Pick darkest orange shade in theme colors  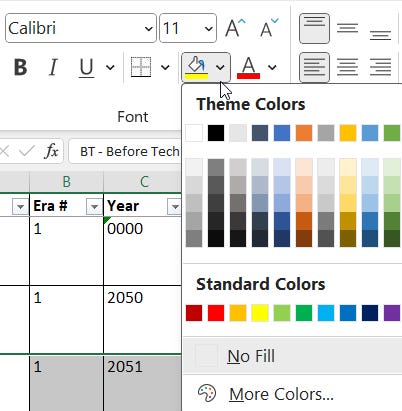coord(304,238)
